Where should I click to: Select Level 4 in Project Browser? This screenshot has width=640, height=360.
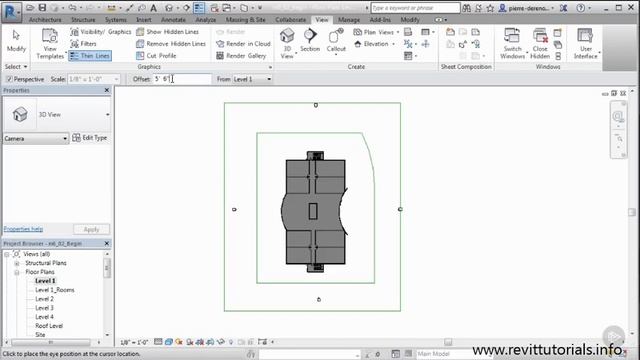coord(44,317)
